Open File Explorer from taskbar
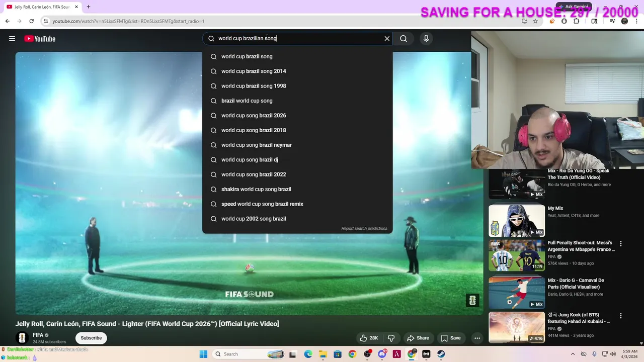This screenshot has height=362, width=644. [323, 354]
